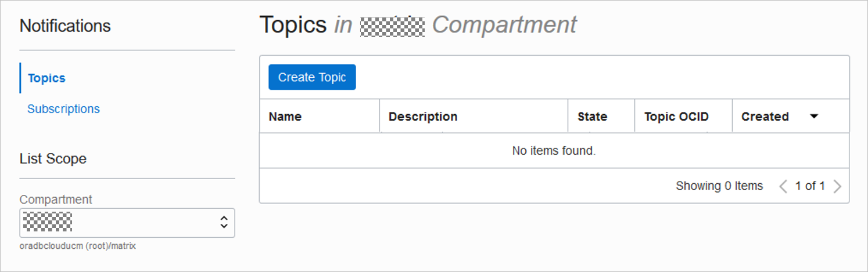Image resolution: width=868 pixels, height=272 pixels.
Task: Open the Compartment dropdown field
Action: tap(127, 223)
